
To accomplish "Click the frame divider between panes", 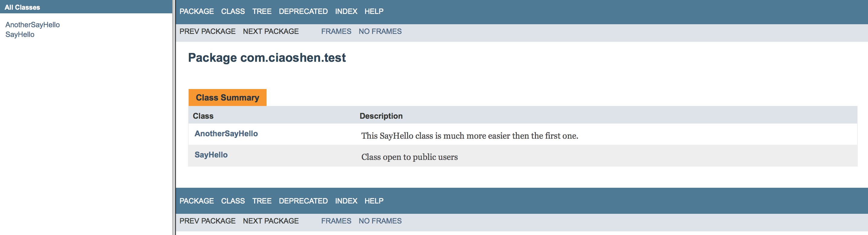I will click(174, 117).
